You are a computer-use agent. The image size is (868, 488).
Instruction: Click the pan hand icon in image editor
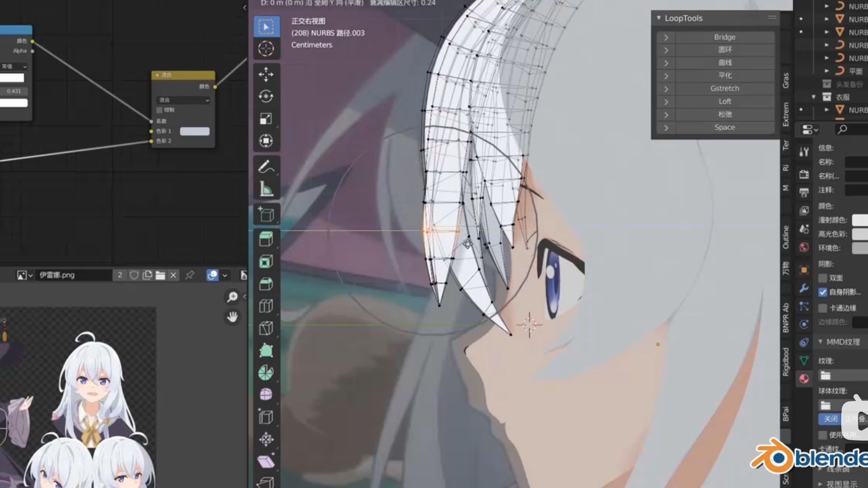click(232, 317)
